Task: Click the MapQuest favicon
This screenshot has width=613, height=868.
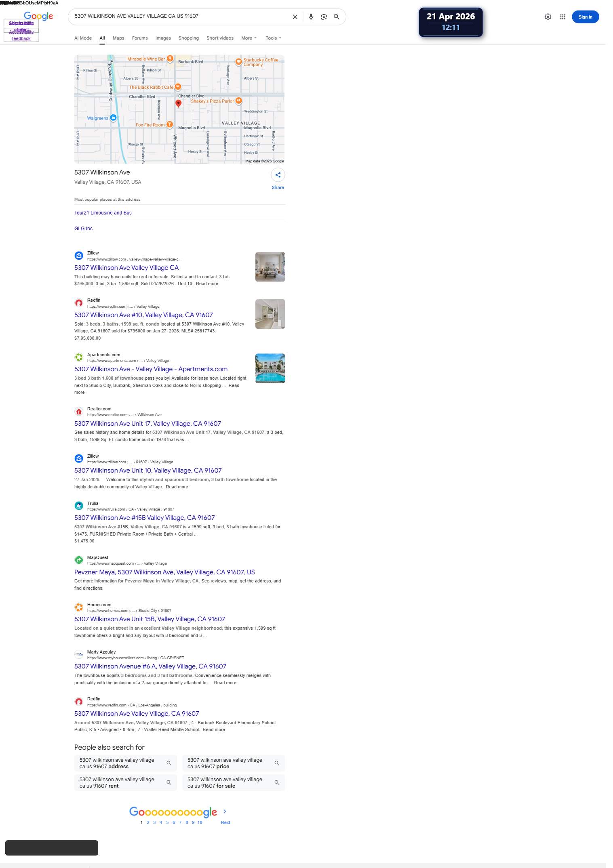Action: [x=79, y=560]
